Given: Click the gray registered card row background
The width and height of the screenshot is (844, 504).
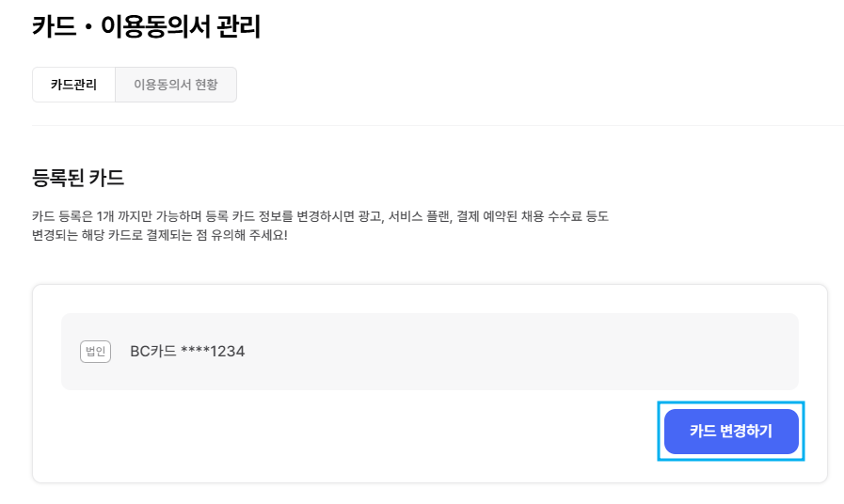Looking at the screenshot, I should tap(430, 352).
